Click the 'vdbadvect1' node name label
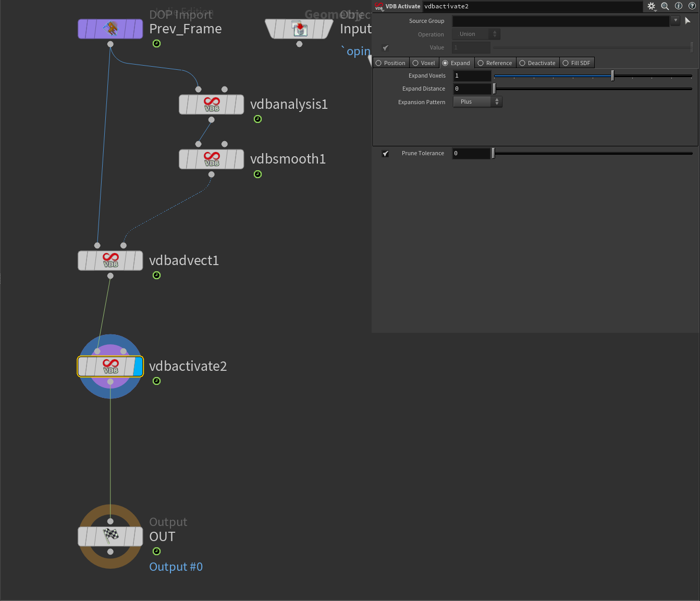Viewport: 700px width, 601px height. click(x=184, y=260)
